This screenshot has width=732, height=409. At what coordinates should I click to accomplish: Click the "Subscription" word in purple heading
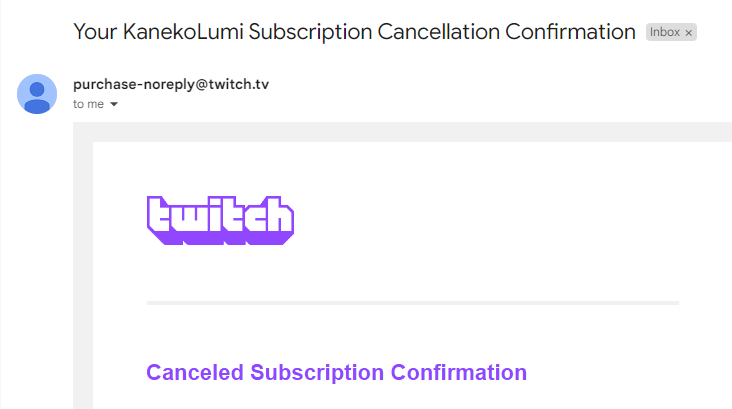pyautogui.click(x=317, y=373)
